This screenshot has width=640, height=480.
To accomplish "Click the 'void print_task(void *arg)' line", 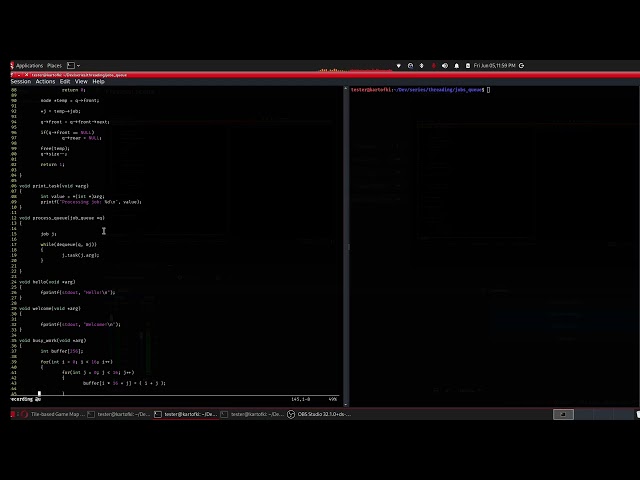I will coord(53,186).
